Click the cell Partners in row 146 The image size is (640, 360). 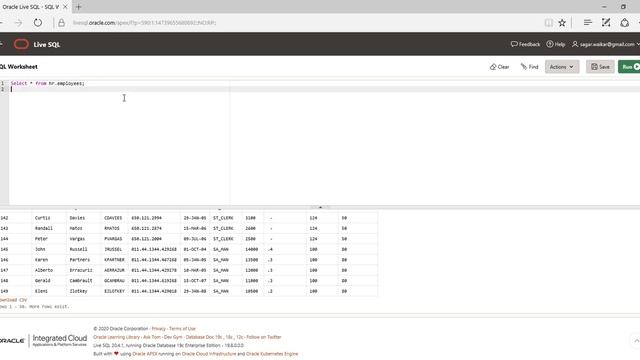[x=80, y=260]
